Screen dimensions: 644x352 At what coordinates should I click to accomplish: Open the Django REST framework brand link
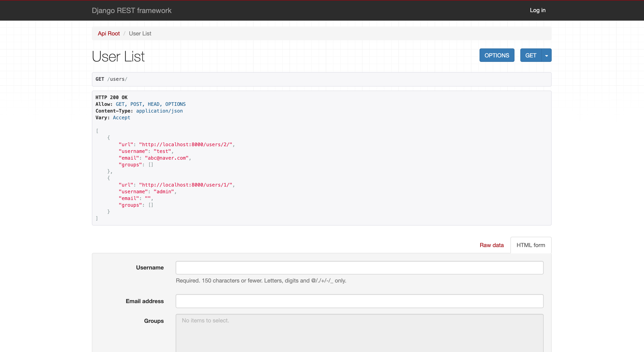[132, 11]
